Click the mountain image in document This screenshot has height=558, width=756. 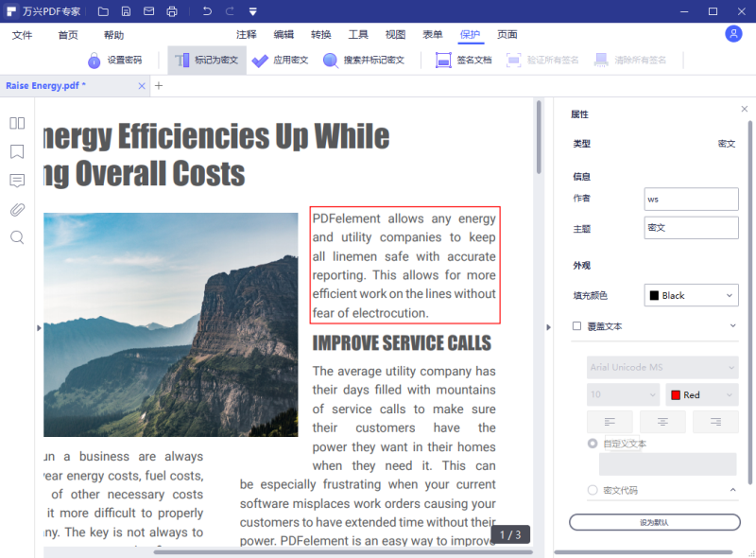(171, 324)
